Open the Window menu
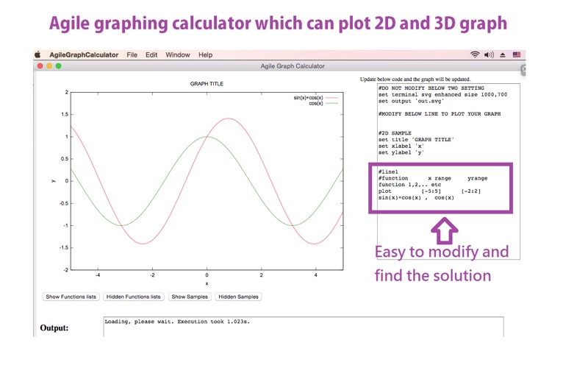This screenshot has width=588, height=368. (178, 54)
